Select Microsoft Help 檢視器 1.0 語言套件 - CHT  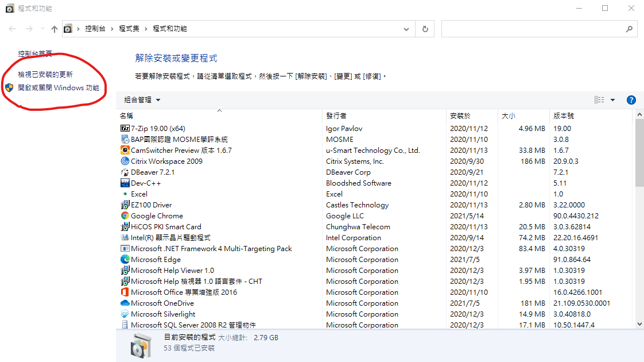pyautogui.click(x=196, y=282)
